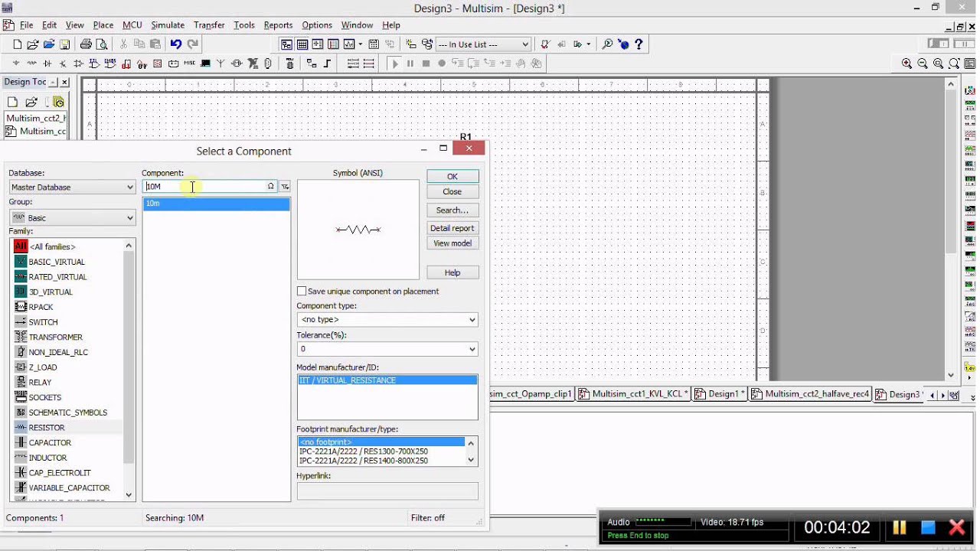
Task: Click the question-mark Help toolbar icon
Action: click(x=639, y=44)
